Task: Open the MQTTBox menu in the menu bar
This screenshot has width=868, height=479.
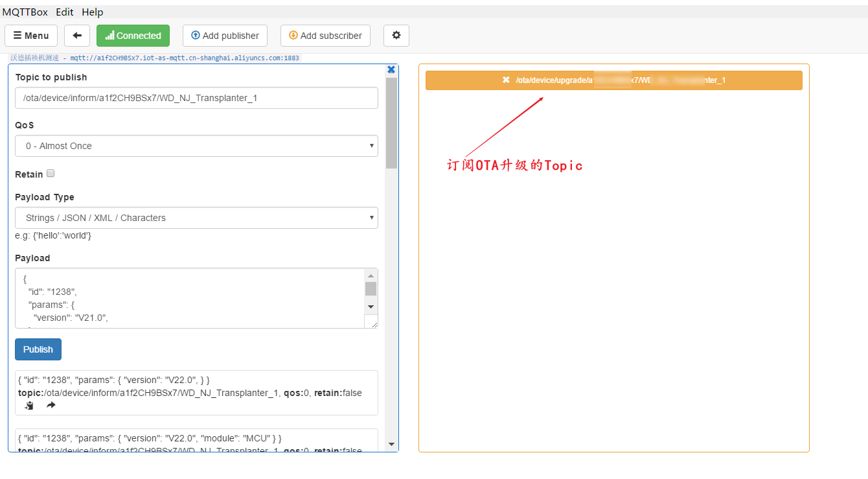Action: pos(25,12)
